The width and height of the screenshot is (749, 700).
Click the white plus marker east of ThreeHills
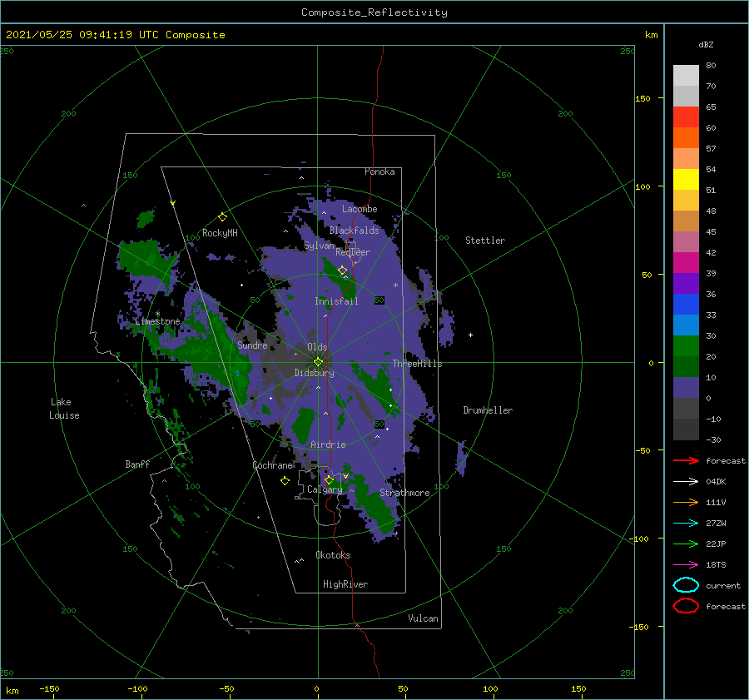pyautogui.click(x=470, y=335)
